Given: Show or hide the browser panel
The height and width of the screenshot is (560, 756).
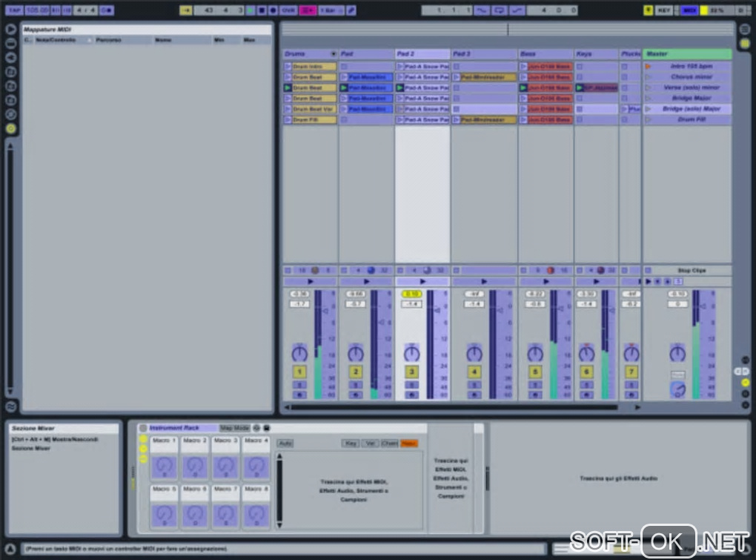Looking at the screenshot, I should (x=10, y=30).
